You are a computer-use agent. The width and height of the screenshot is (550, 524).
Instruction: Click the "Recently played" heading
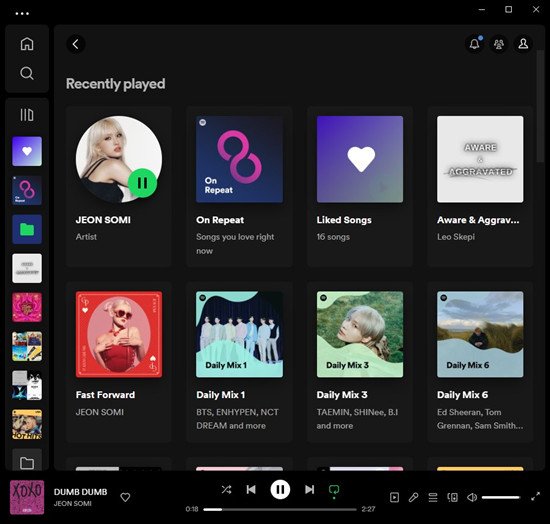click(x=115, y=84)
